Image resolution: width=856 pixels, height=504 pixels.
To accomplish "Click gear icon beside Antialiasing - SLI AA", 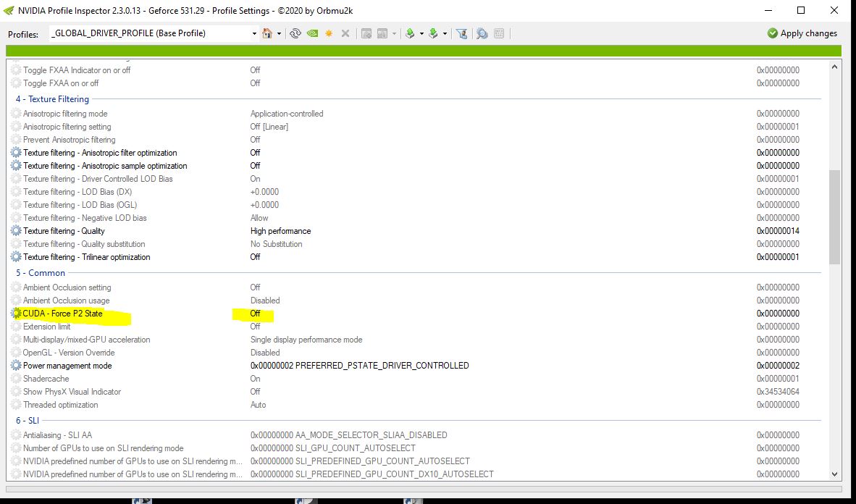I will (17, 435).
